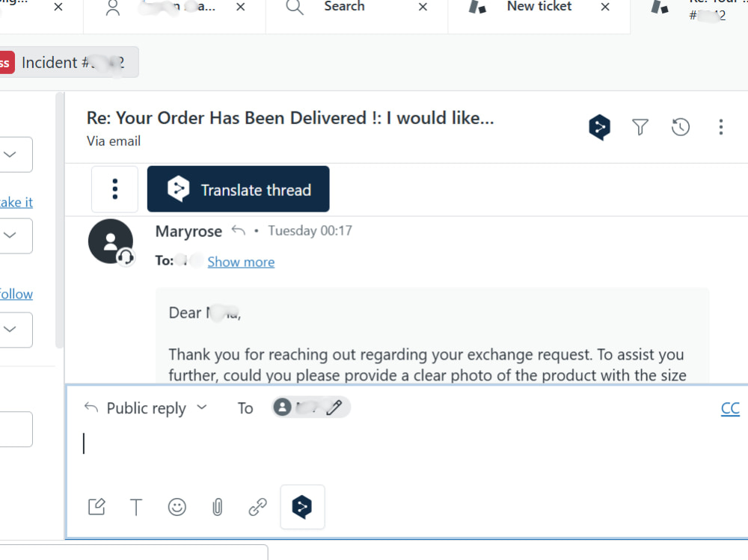Click the empty sidebar input field
Viewport: 748px width, 560px height.
16,429
